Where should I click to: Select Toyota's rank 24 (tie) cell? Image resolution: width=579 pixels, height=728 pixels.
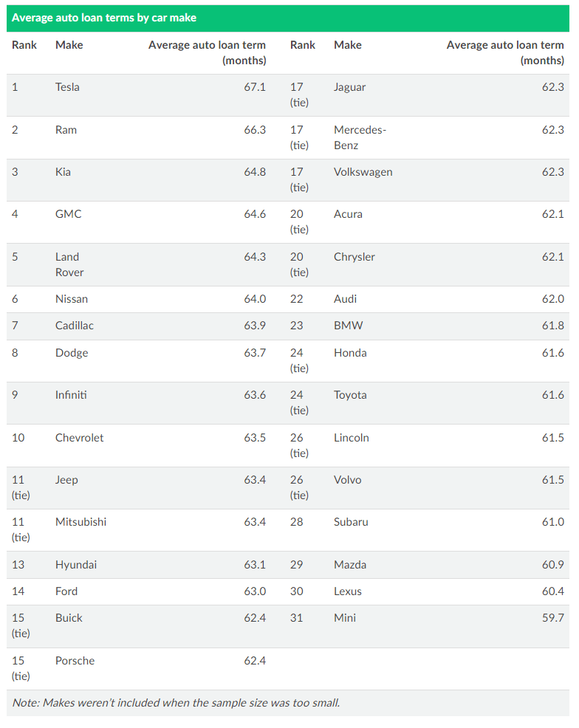pos(300,403)
